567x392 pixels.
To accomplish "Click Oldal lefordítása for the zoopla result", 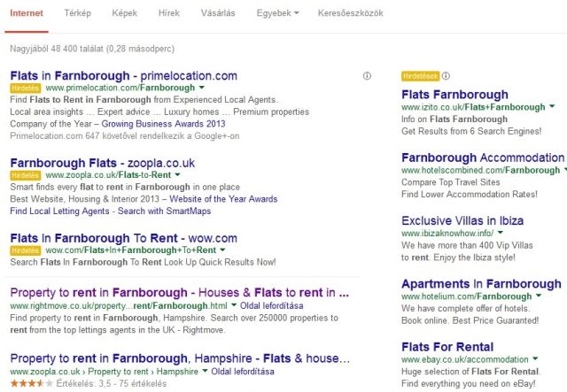I will (x=243, y=372).
